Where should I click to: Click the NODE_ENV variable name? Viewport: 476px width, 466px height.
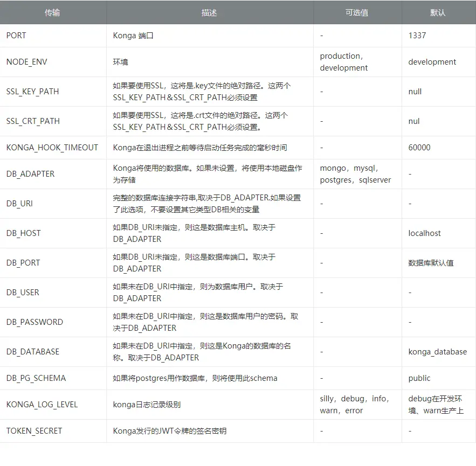point(27,62)
